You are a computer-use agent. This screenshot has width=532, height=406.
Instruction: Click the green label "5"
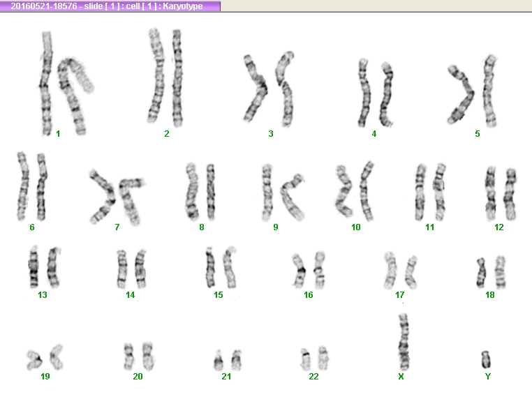[x=478, y=133]
